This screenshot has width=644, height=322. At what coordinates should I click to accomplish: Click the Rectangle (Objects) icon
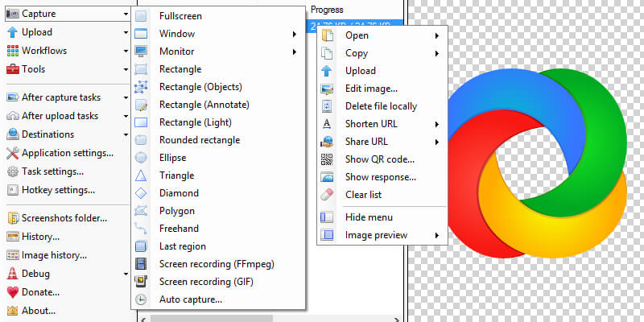141,87
